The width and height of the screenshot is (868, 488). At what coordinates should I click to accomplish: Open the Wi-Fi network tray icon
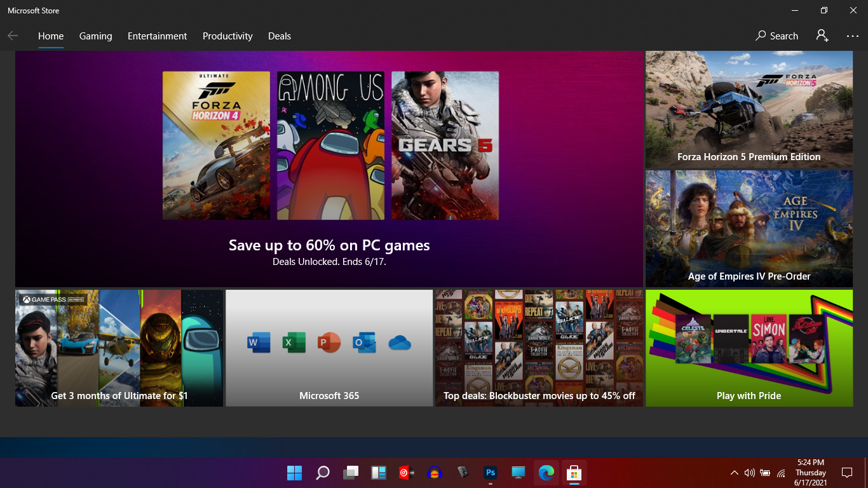pos(781,473)
